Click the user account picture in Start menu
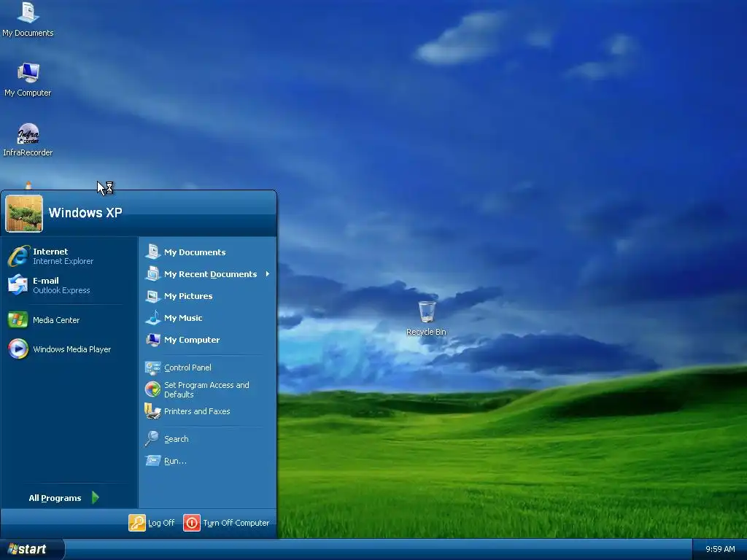Image resolution: width=747 pixels, height=560 pixels. [x=24, y=214]
